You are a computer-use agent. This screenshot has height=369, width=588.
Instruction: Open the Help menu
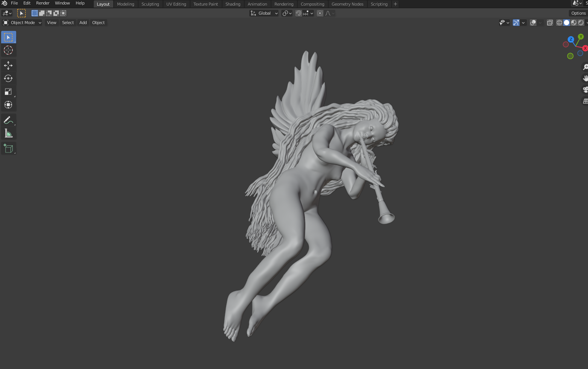80,3
